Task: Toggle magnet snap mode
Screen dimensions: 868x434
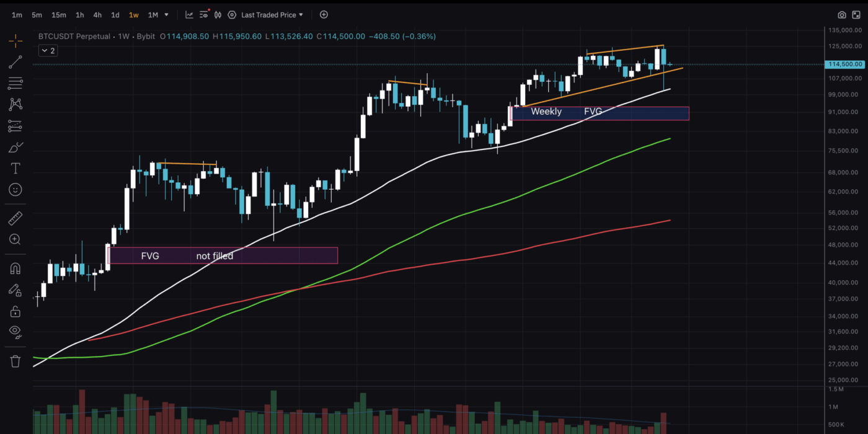Action: (x=15, y=268)
